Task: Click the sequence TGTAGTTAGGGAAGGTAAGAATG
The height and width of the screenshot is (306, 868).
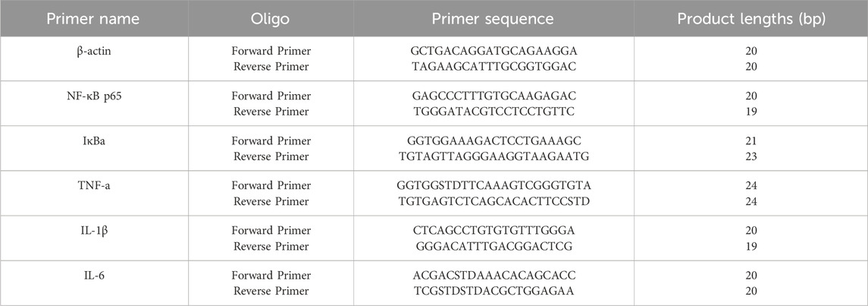Action: (493, 156)
